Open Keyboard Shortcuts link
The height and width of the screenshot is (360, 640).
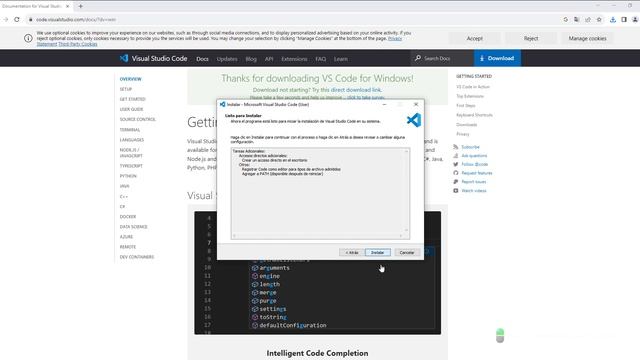click(x=474, y=115)
